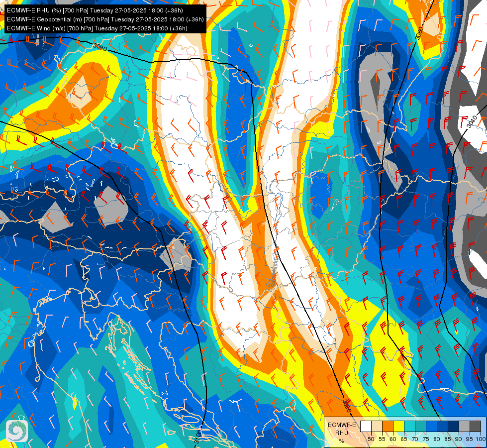This screenshot has width=487, height=448.
Task: Select the white below-50% legend swatch
Action: 366,426
